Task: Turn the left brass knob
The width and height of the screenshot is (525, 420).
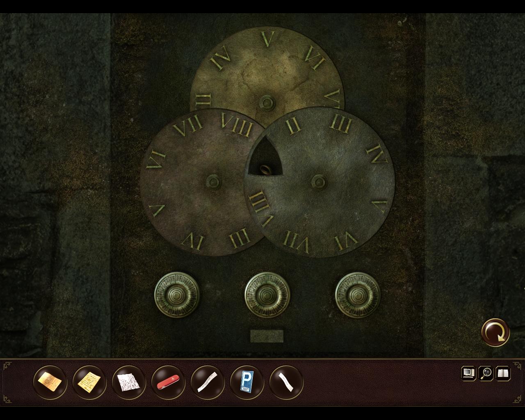Action: coord(177,294)
